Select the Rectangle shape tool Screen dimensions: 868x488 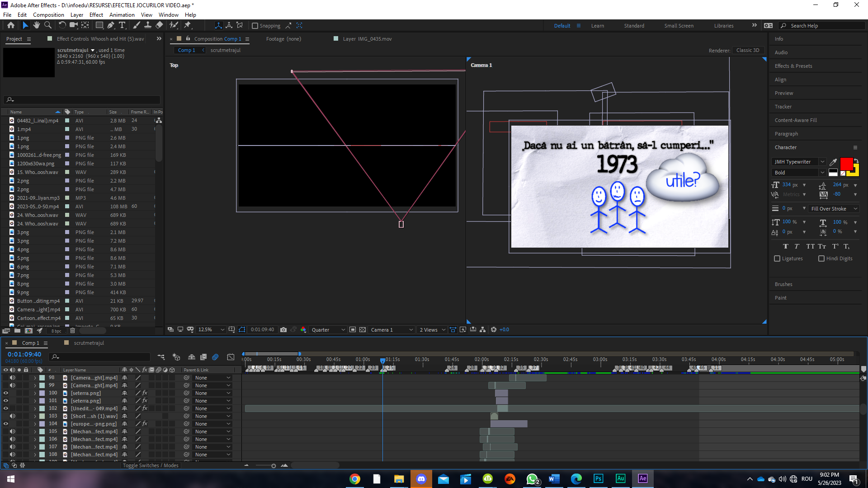point(99,25)
